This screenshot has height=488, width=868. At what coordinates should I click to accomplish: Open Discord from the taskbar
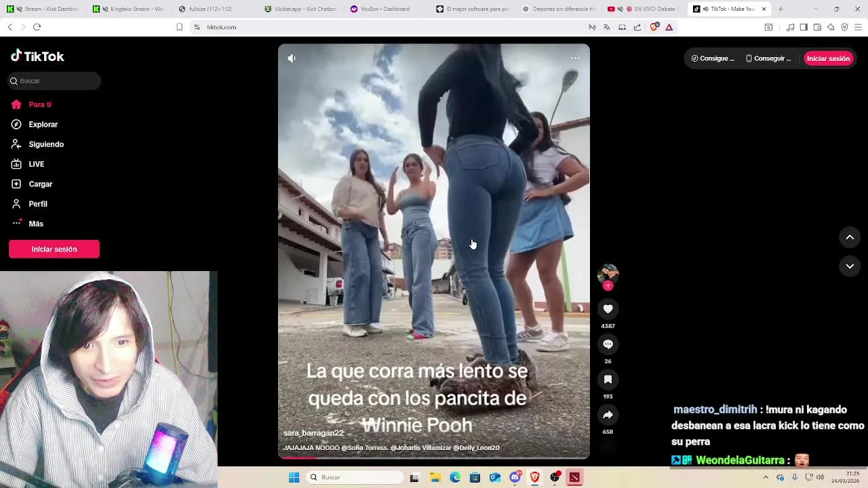coord(515,477)
